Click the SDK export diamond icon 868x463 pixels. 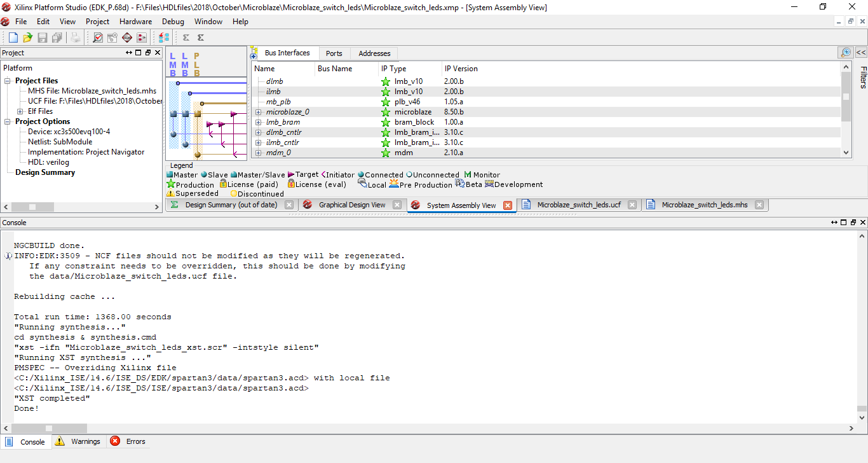(x=127, y=38)
